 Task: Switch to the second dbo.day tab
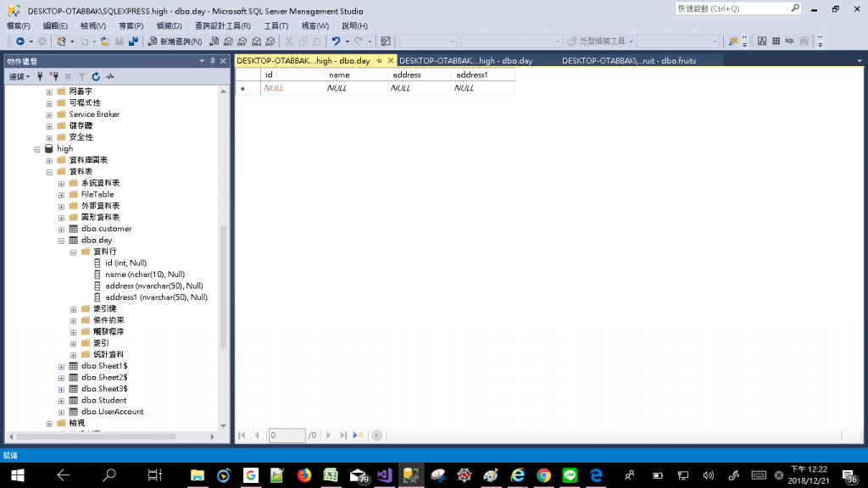[x=465, y=61]
